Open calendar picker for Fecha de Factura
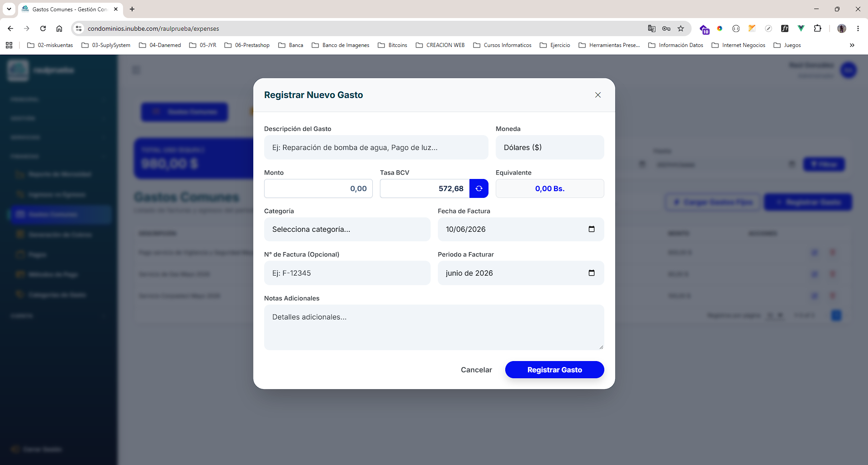The width and height of the screenshot is (868, 465). 591,229
